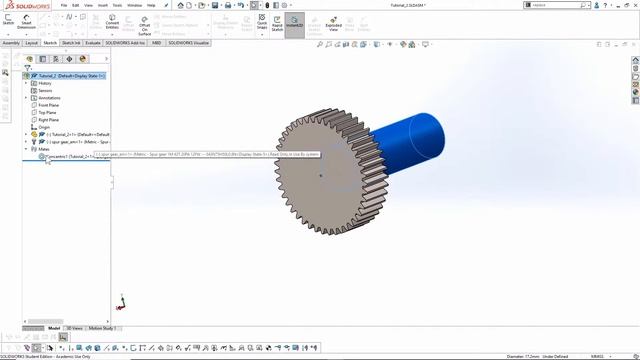Open the DisplayManager tab icon
Viewport: 640px width, 360px height.
[x=83, y=59]
